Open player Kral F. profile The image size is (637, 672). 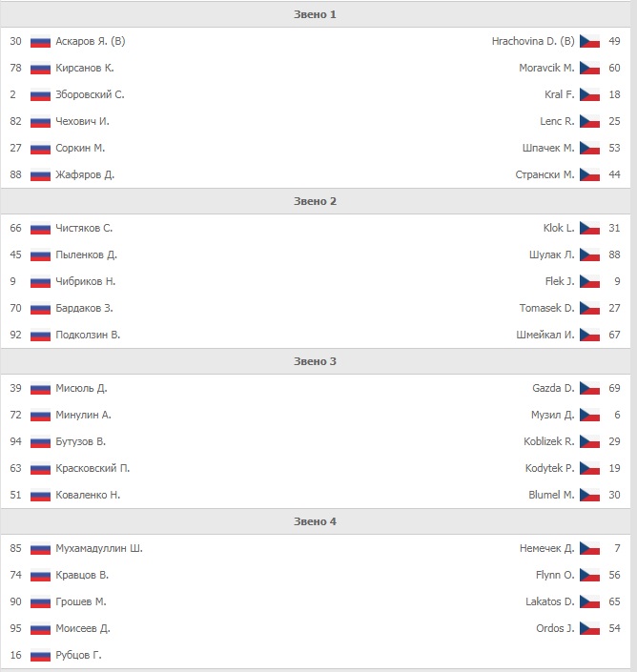[x=560, y=94]
